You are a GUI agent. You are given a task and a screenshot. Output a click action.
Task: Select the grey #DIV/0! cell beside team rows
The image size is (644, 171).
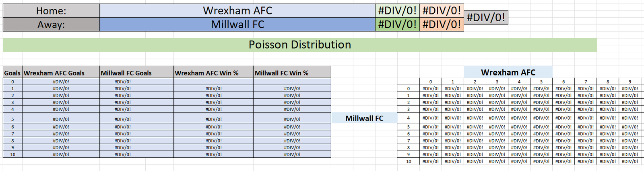(x=486, y=18)
